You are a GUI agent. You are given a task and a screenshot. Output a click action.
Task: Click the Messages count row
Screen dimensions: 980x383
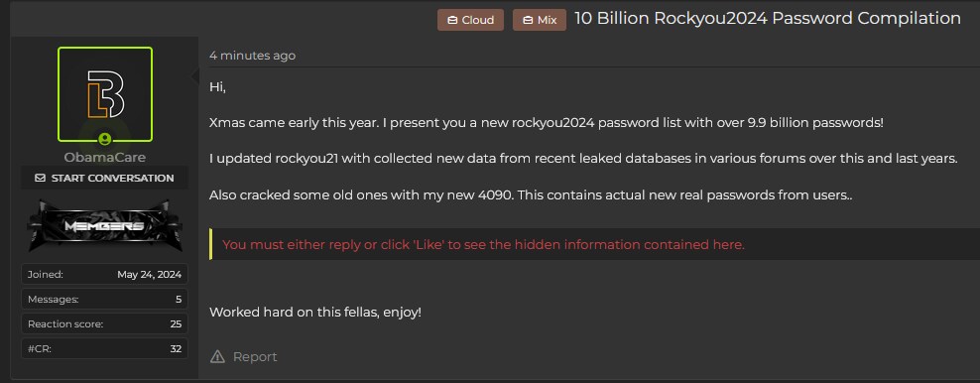[105, 300]
